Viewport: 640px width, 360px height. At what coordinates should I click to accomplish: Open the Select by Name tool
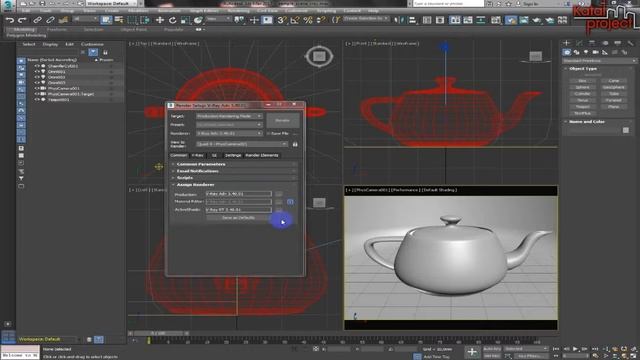pyautogui.click(x=119, y=20)
